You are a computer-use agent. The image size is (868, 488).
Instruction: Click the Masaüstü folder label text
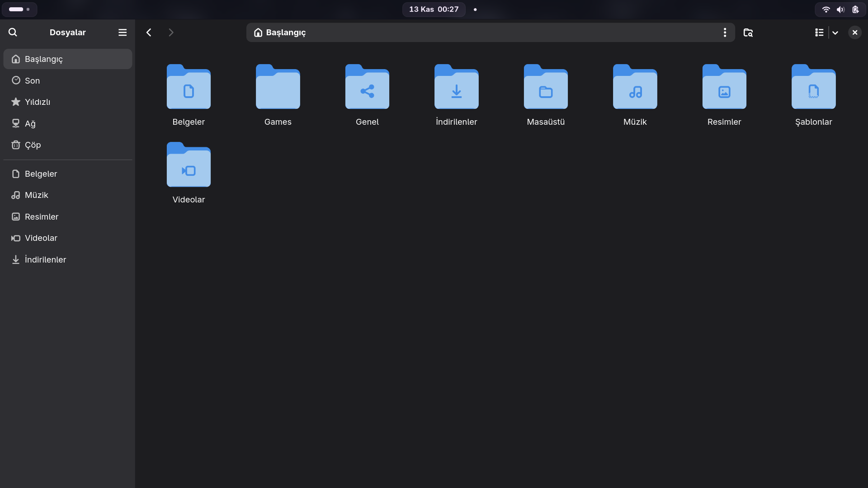click(x=546, y=122)
